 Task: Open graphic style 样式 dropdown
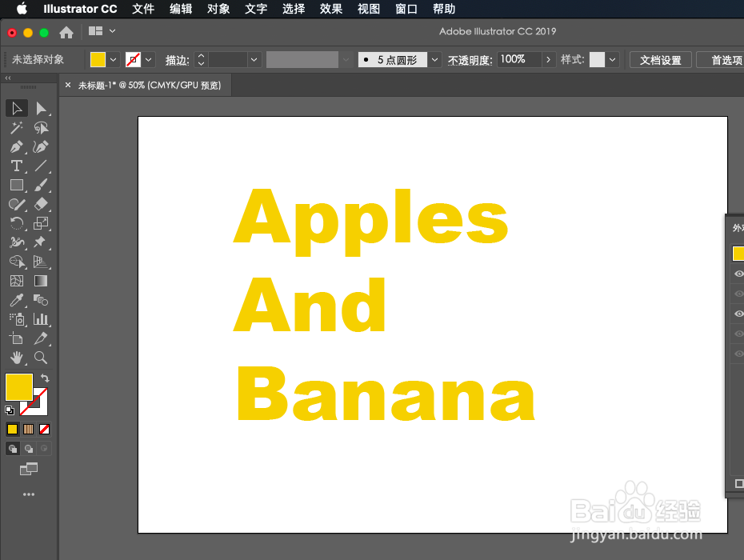coord(613,60)
